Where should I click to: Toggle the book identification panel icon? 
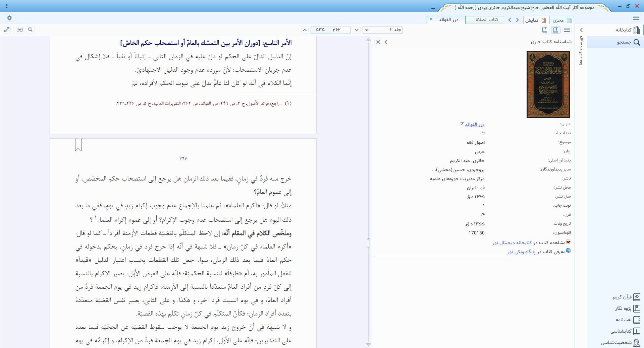point(556,30)
